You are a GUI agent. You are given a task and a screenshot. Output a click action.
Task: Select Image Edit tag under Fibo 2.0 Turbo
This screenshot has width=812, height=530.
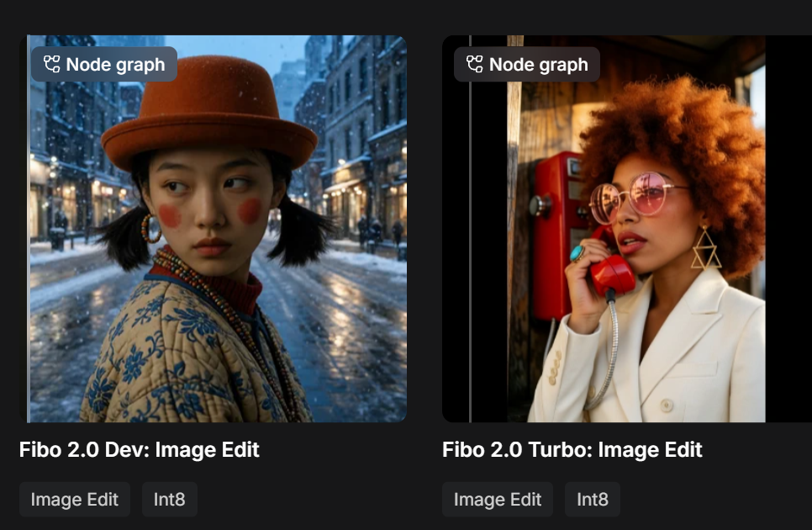[498, 500]
